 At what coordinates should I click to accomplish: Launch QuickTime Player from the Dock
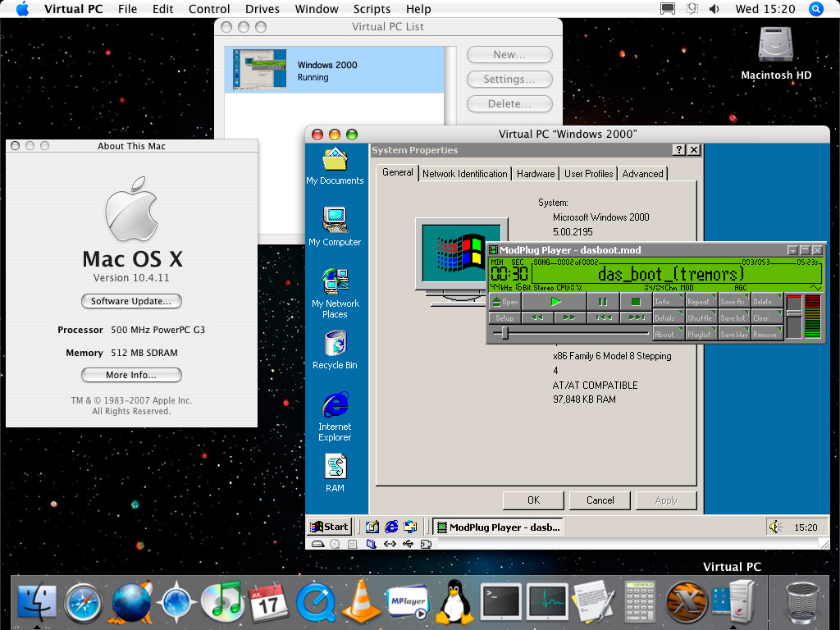pyautogui.click(x=315, y=603)
